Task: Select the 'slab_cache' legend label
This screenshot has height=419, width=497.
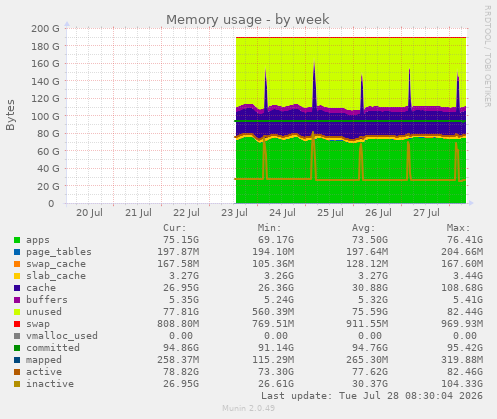Action: (56, 276)
